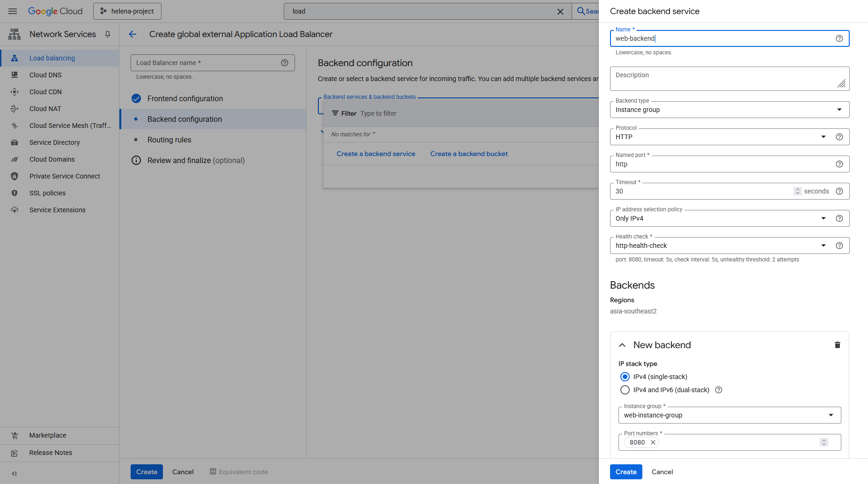Open the IP address selection policy dropdown

[x=721, y=218]
